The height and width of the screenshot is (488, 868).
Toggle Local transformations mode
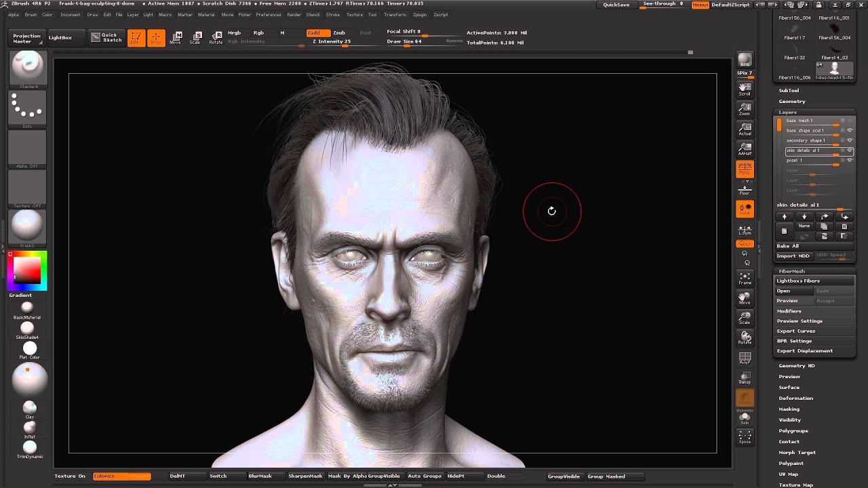[x=745, y=209]
